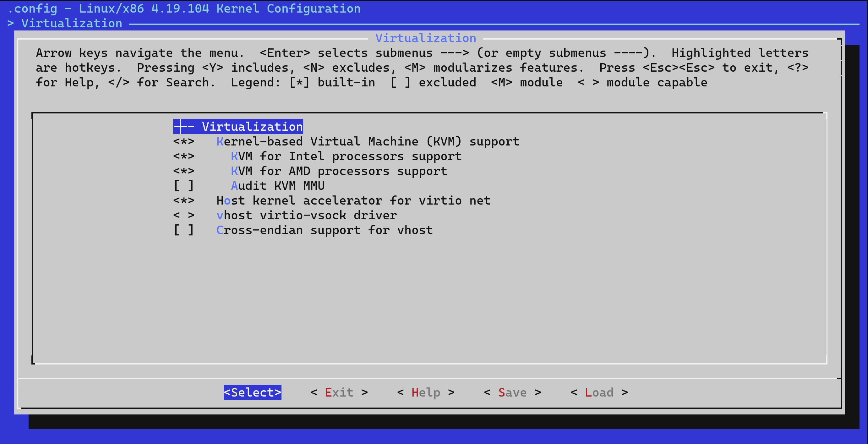
Task: Click the '> Virtualization' breadcrumb path
Action: click(x=65, y=23)
